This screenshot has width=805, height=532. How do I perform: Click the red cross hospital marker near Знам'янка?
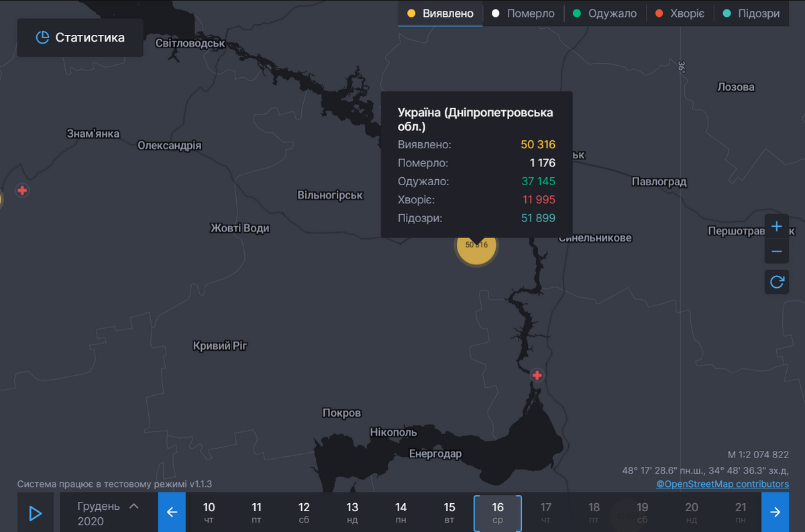pos(22,191)
